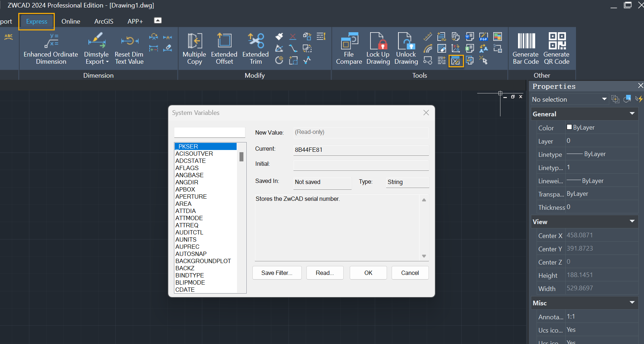Click the variable list scrollbar thumb
Screen dimensions: 644x344
[x=242, y=157]
